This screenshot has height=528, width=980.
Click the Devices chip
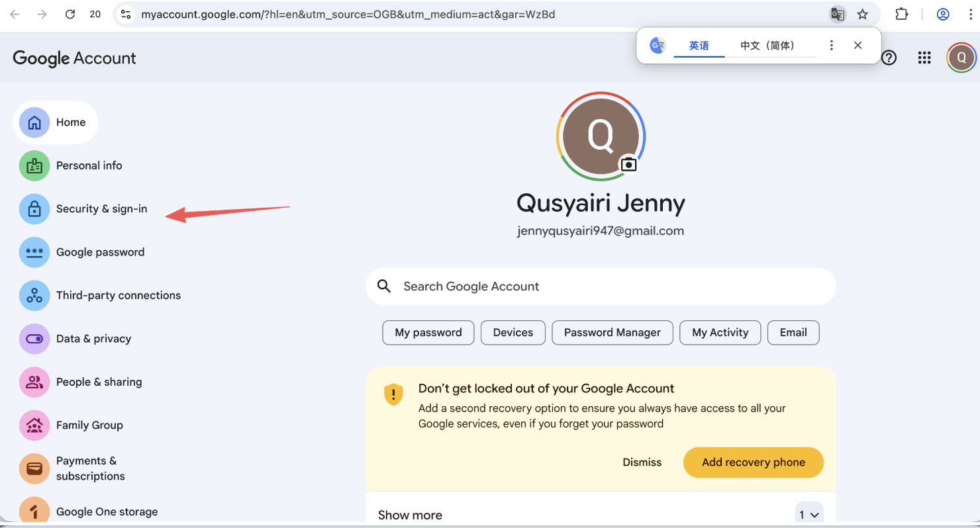(x=513, y=333)
